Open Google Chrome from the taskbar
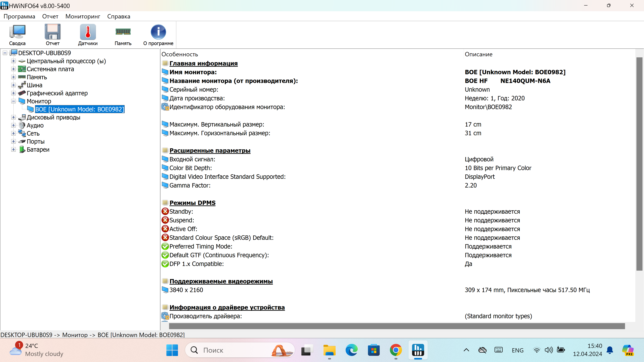The width and height of the screenshot is (644, 362). click(396, 350)
